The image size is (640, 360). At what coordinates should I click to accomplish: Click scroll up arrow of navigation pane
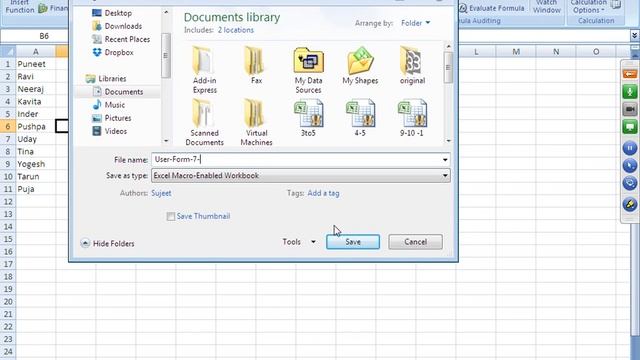coord(166,12)
